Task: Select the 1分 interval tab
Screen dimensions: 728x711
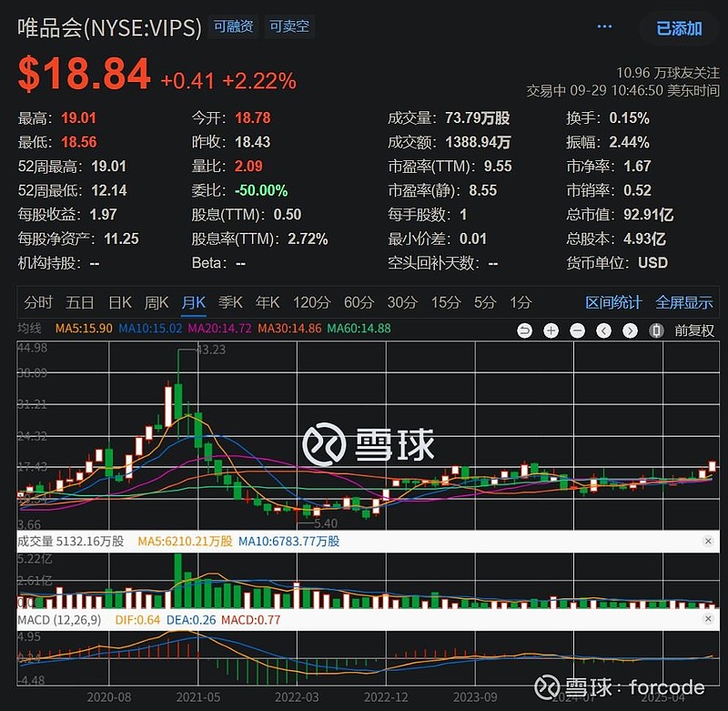Action: point(521,302)
